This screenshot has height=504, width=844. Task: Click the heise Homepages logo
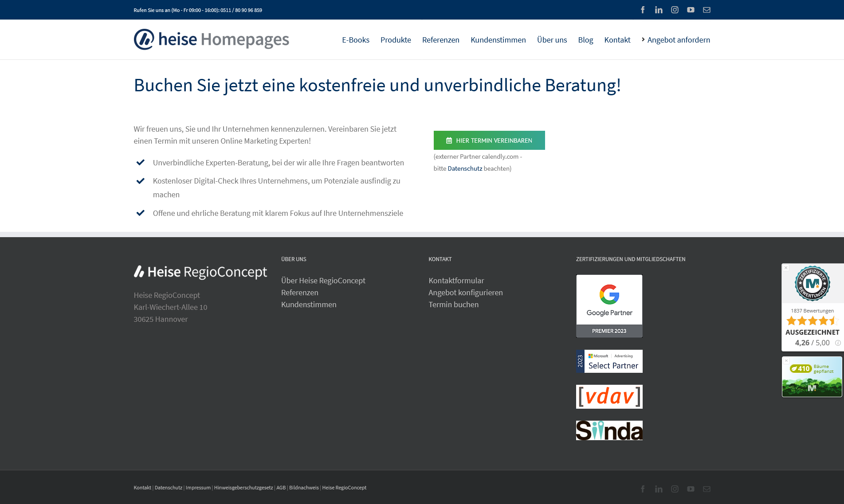pyautogui.click(x=211, y=39)
